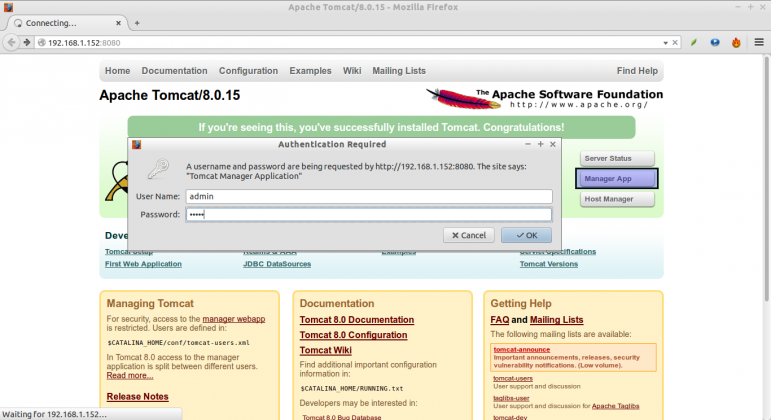Open the Wiki menu item
Screen dimensions: 771x420
click(352, 71)
